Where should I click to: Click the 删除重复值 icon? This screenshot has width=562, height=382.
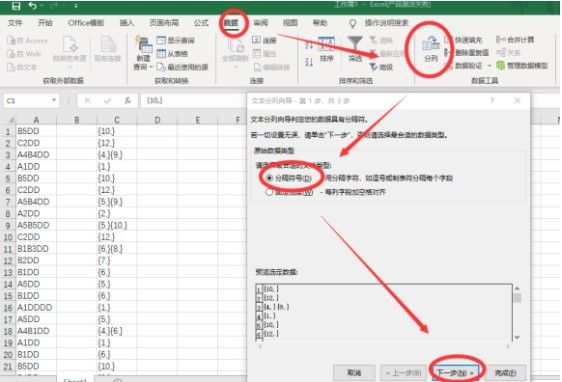(448, 53)
